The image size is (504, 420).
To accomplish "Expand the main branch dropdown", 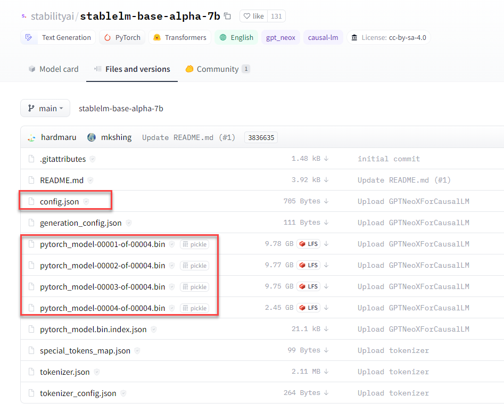I will (45, 109).
